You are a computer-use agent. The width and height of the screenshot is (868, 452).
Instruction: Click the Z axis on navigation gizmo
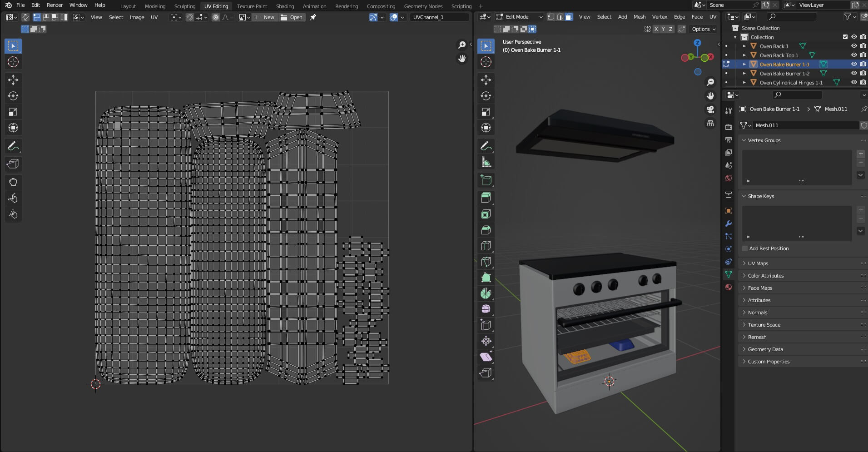tap(697, 43)
